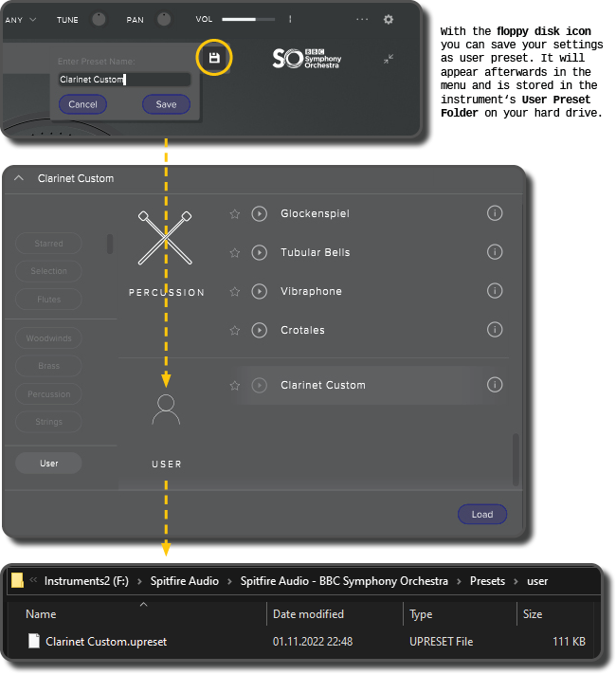Sort by the Name column header
The image size is (616, 674).
41,614
